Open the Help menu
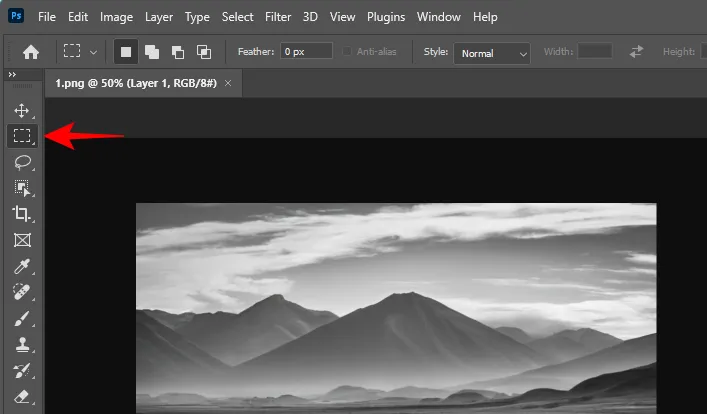Screen dimensions: 707x414 click(x=485, y=17)
